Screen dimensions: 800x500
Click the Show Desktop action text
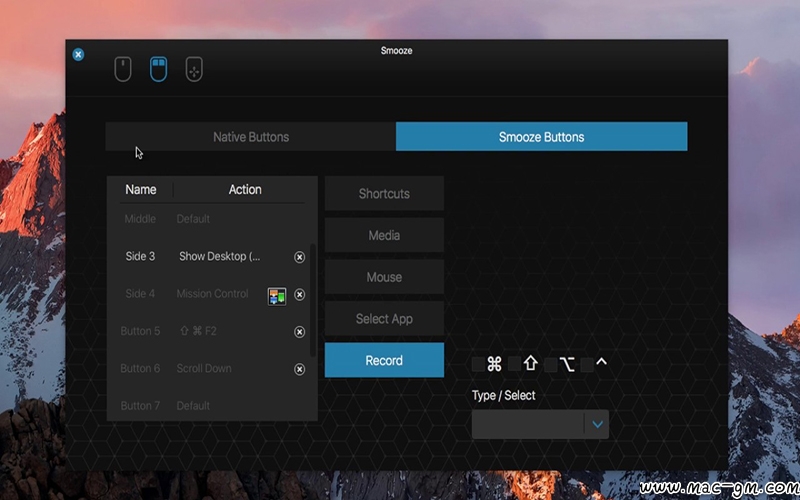click(219, 256)
